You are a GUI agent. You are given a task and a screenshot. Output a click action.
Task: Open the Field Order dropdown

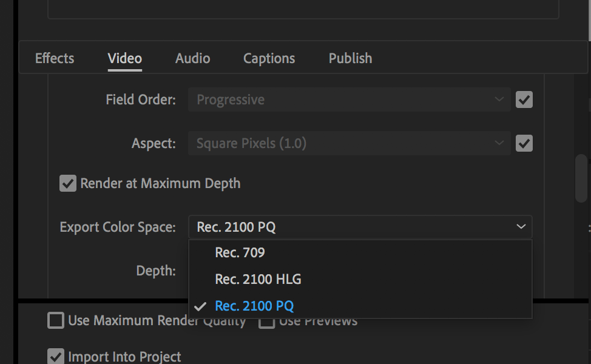click(349, 99)
